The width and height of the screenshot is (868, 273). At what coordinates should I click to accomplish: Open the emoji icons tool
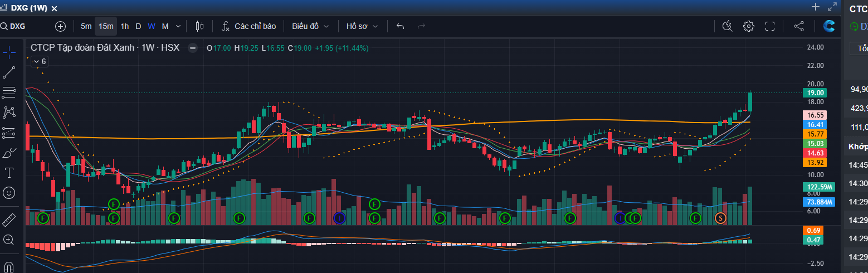coord(9,193)
